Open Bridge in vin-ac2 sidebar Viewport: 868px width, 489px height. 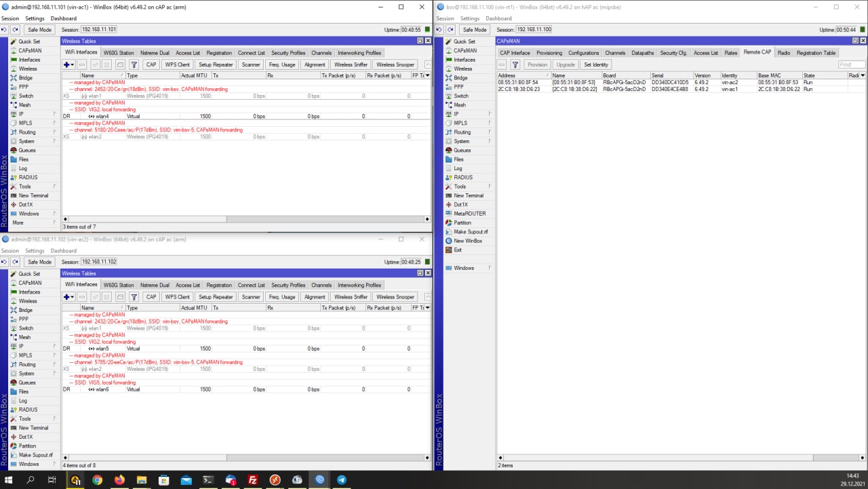point(26,310)
